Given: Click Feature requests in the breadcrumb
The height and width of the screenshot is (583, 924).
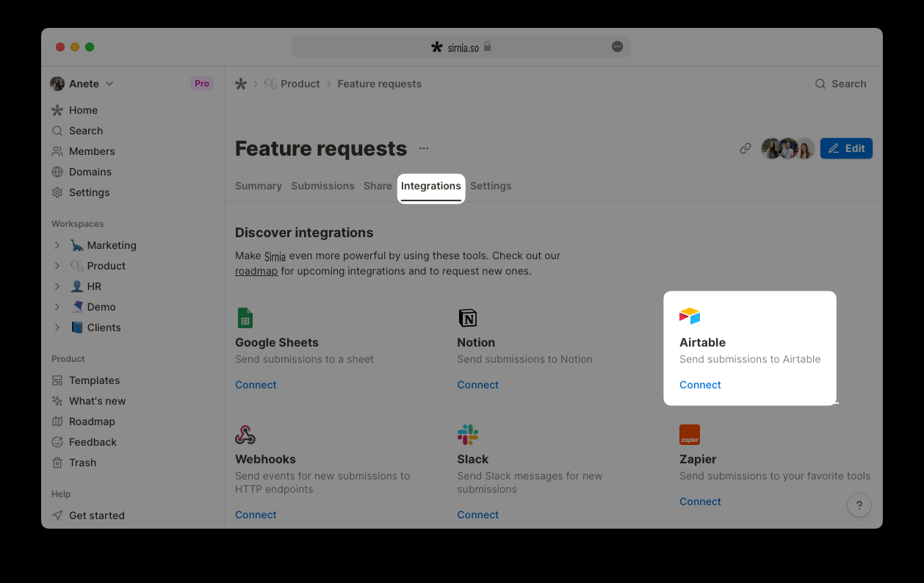Looking at the screenshot, I should click(380, 84).
